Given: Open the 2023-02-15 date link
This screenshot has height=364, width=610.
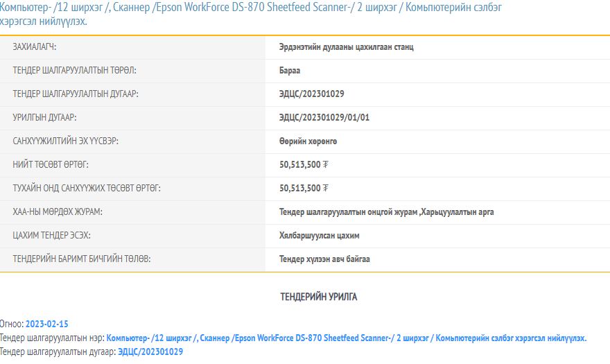Looking at the screenshot, I should point(47,324).
